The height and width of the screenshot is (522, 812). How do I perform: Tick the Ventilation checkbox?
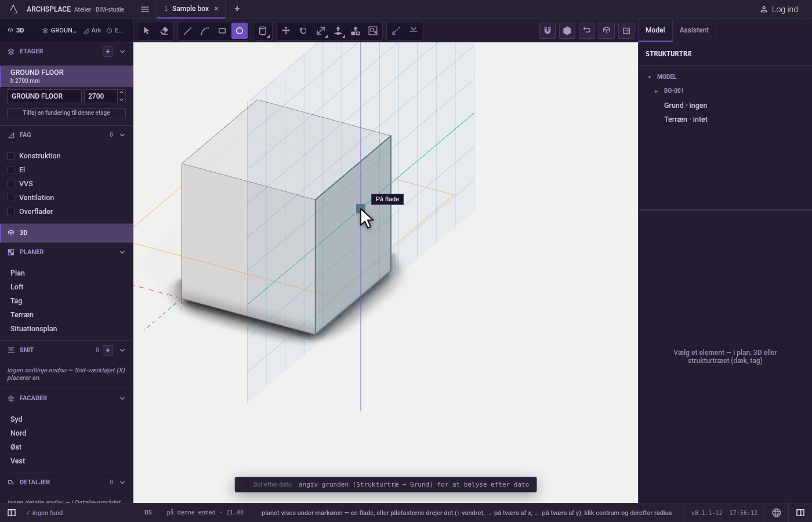pyautogui.click(x=10, y=197)
